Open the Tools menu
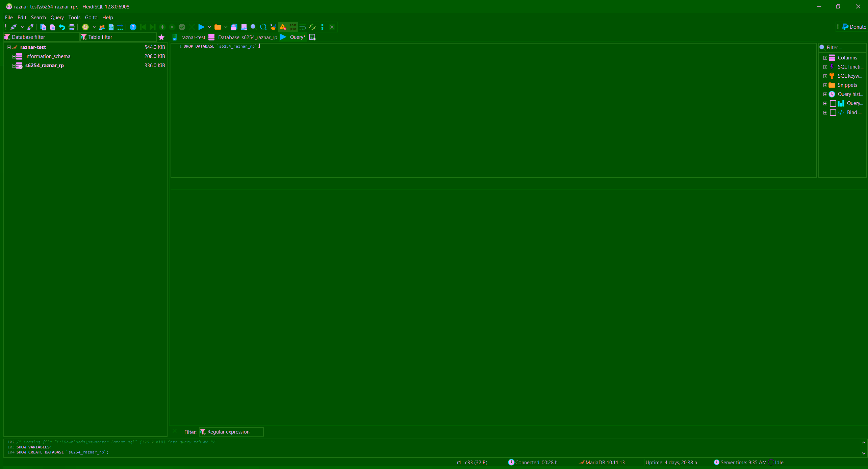 tap(74, 18)
